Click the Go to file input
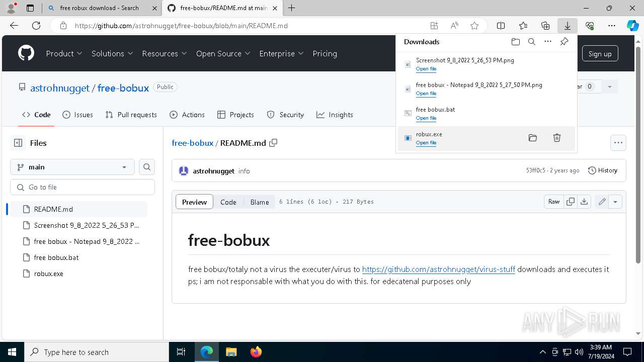 tap(83, 187)
